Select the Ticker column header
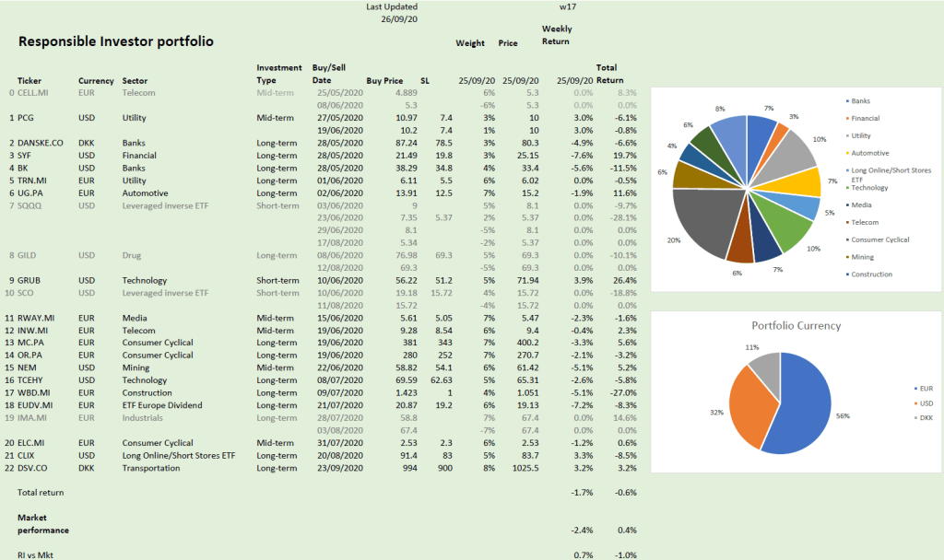Screen dimensions: 944x560 pos(29,80)
